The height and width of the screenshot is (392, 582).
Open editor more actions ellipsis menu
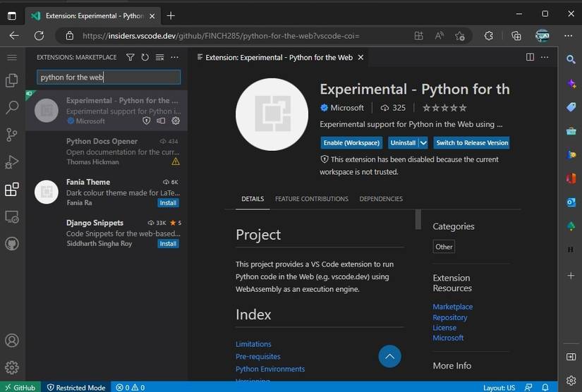[545, 57]
